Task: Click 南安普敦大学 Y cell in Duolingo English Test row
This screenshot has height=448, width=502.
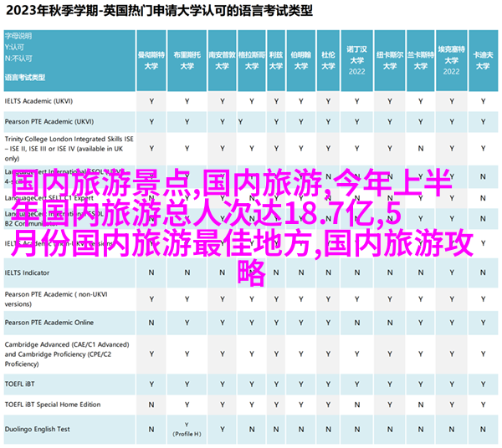Action: 223,430
